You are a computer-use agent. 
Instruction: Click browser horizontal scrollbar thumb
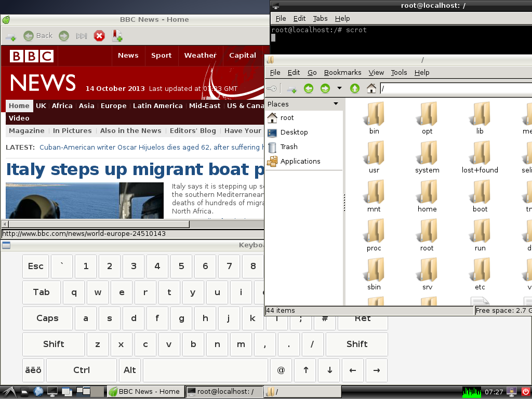(99, 224)
